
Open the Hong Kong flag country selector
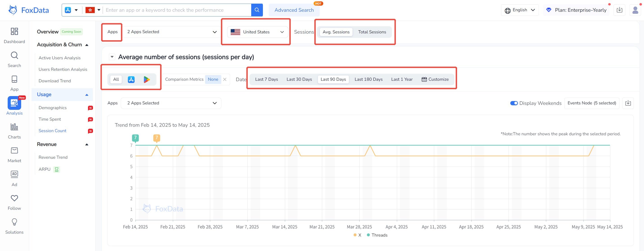tap(93, 10)
